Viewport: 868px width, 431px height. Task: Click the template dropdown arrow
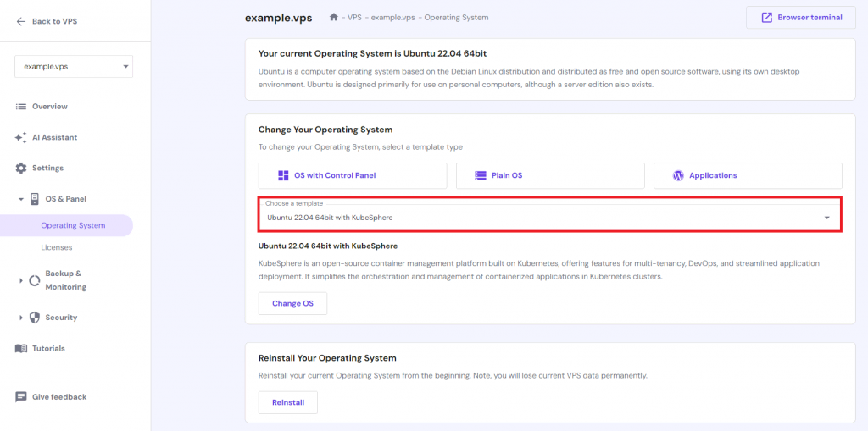(x=827, y=218)
